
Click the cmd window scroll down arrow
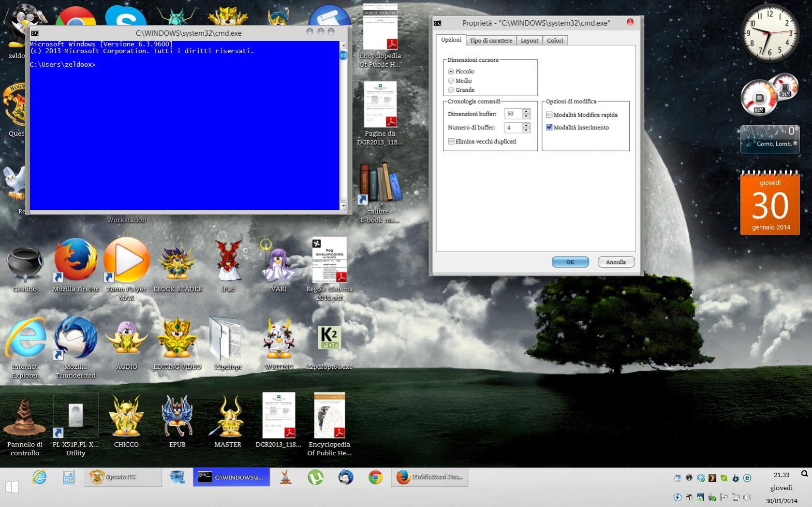click(343, 206)
